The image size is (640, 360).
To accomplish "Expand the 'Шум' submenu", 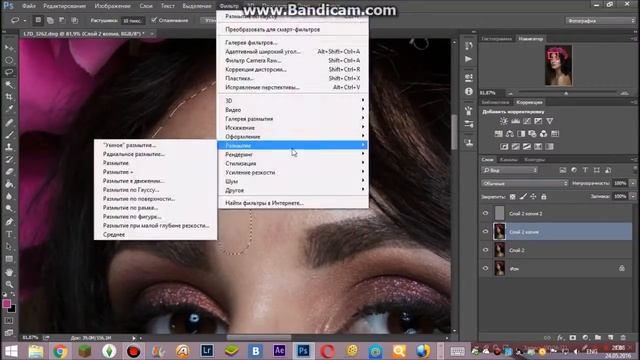I will [293, 181].
